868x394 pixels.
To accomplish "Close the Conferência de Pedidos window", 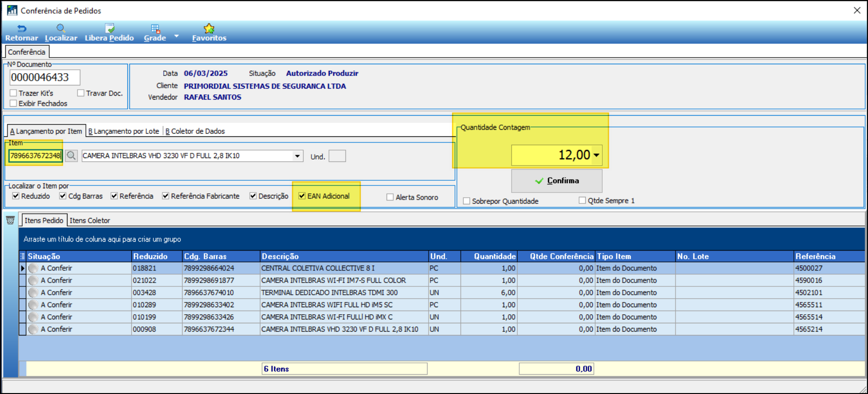I will [857, 10].
